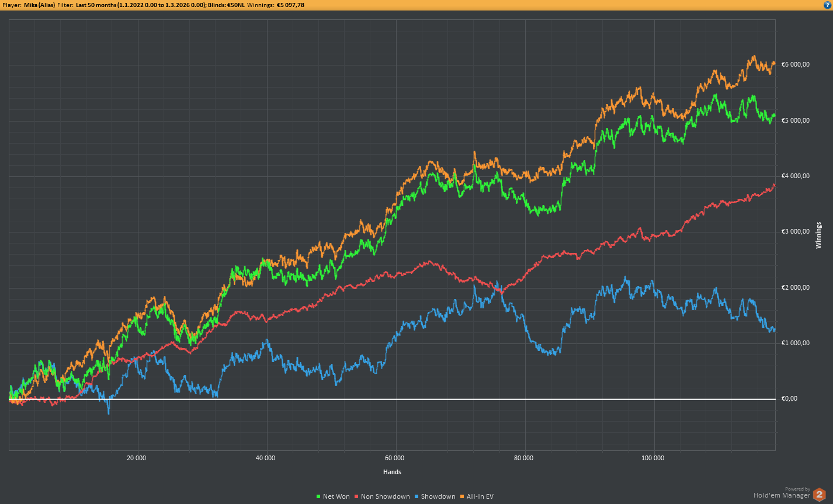Click the Hands x-axis title
833x504 pixels.
point(392,472)
